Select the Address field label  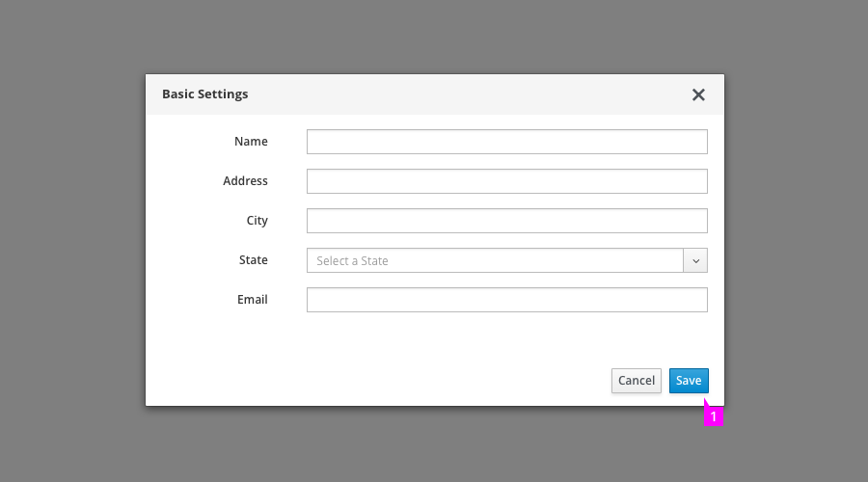coord(245,181)
